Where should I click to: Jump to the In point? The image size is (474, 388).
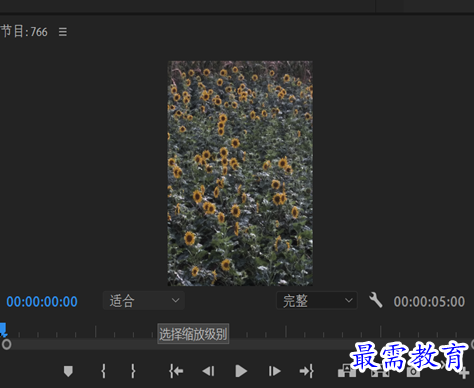point(176,371)
